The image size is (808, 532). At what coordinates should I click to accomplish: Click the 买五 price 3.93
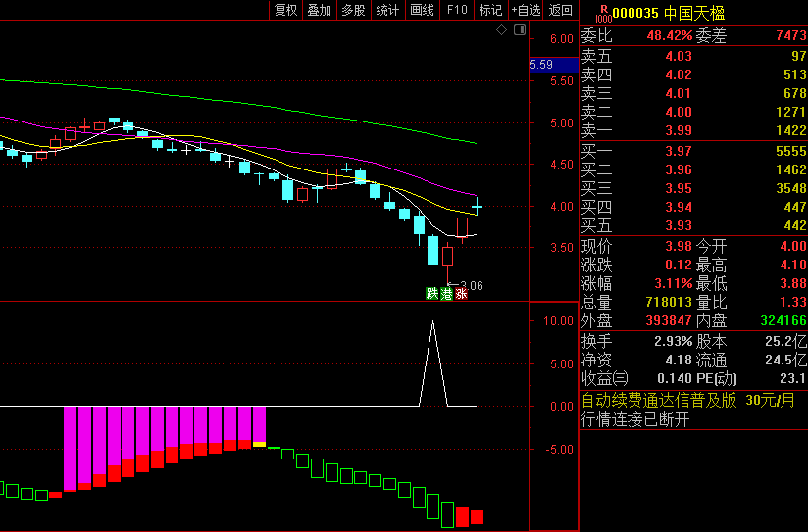(x=679, y=225)
